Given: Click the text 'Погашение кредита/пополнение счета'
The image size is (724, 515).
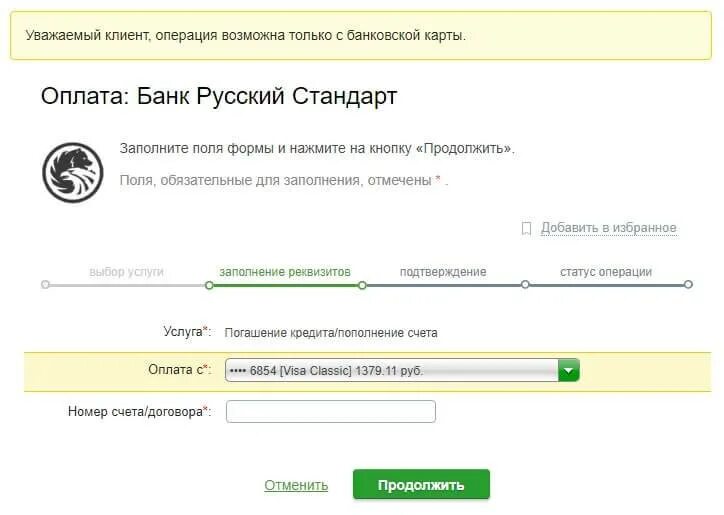Looking at the screenshot, I should [331, 333].
